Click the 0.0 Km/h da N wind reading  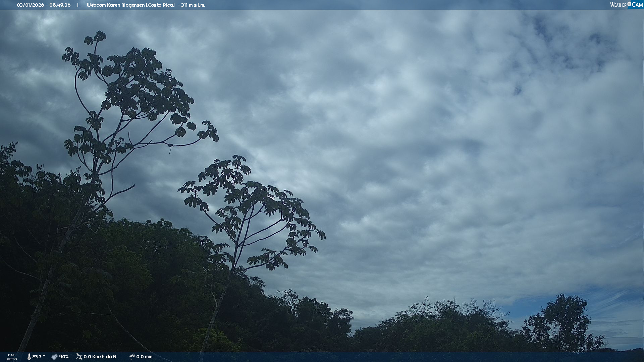point(100,357)
